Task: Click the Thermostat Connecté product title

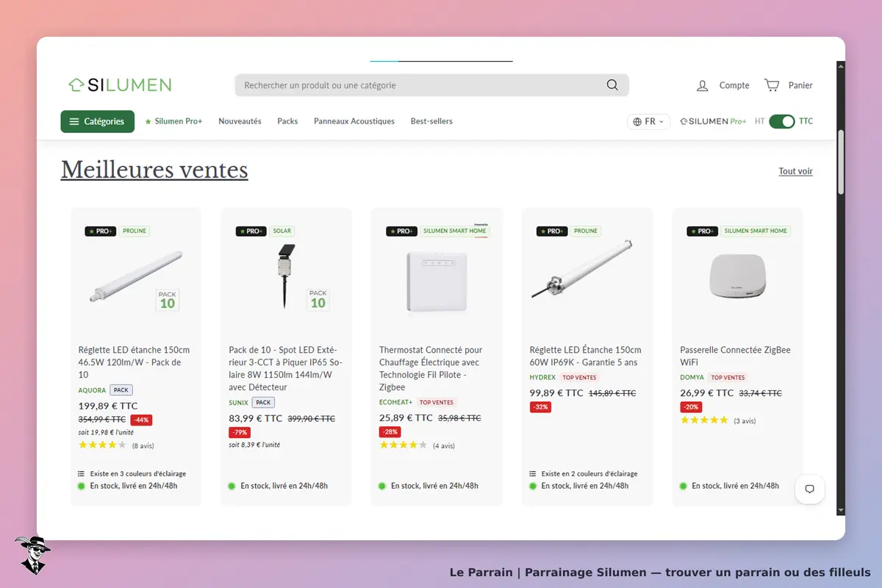Action: [431, 368]
